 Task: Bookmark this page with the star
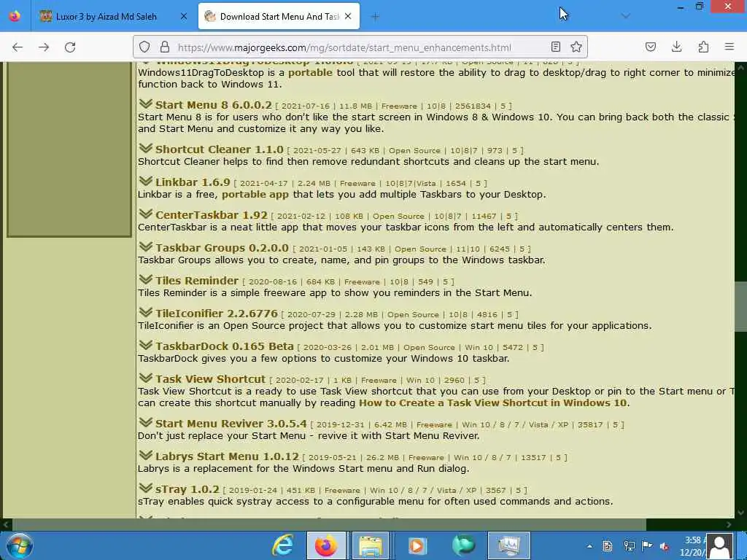[x=576, y=47]
